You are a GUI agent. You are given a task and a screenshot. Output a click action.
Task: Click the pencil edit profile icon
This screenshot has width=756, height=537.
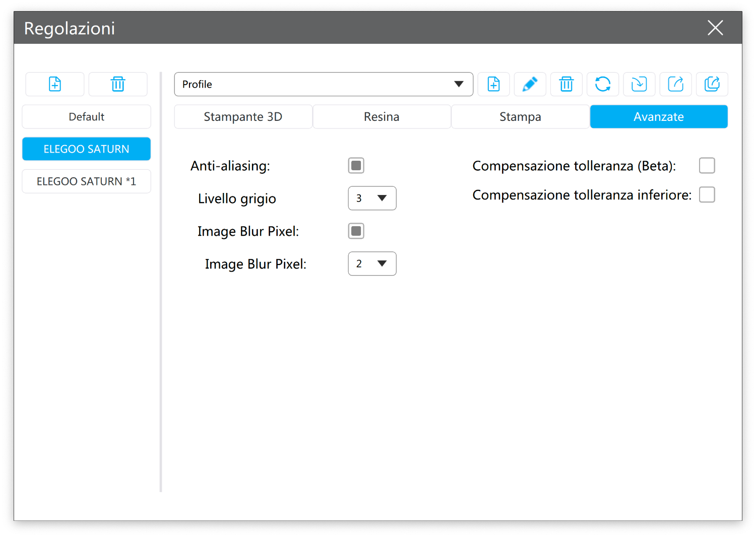tap(530, 84)
